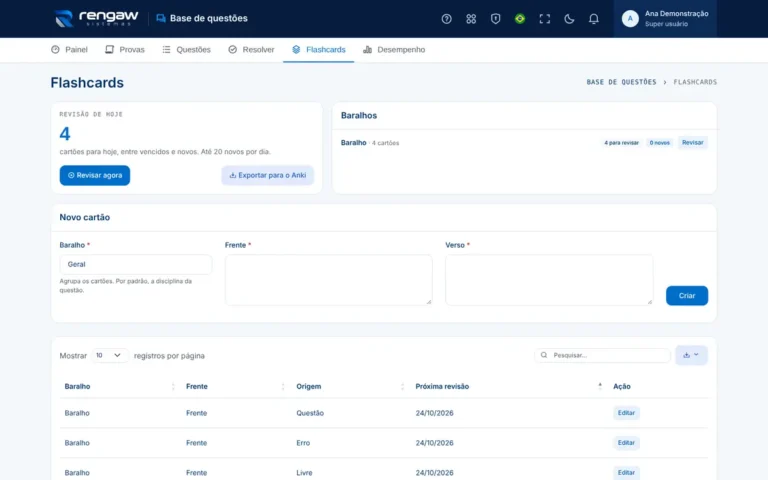Click the user avatar with letter A

pyautogui.click(x=630, y=19)
